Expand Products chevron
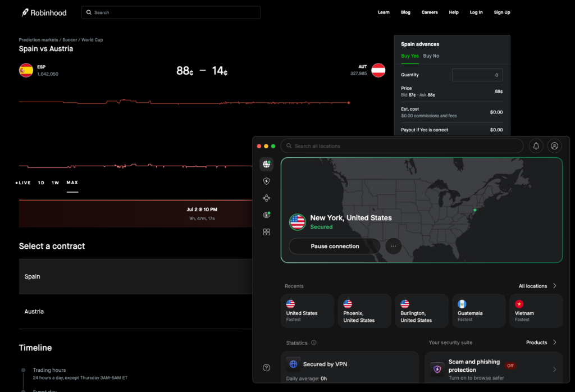The height and width of the screenshot is (392, 575). tap(555, 343)
